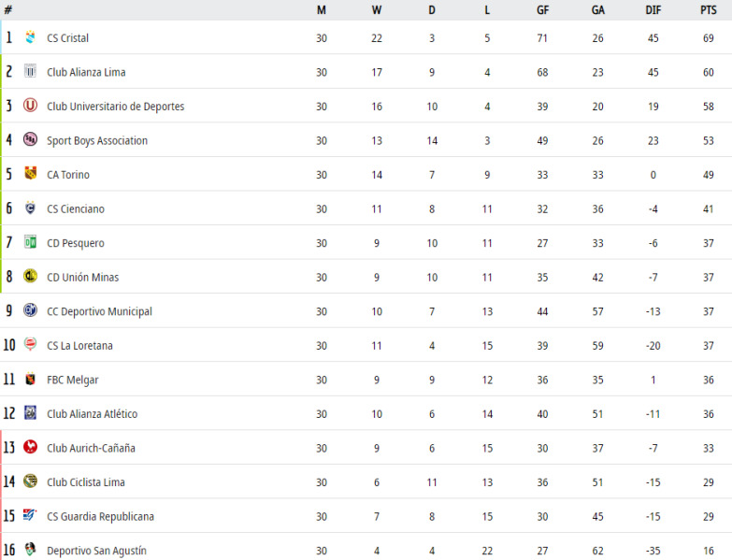Open Club Alianza Atlético team link
732x560 pixels.
point(92,414)
